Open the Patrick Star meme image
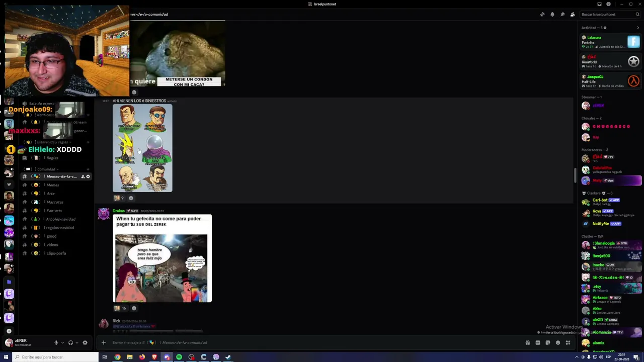Viewport: 644px width, 362px height. point(162,258)
